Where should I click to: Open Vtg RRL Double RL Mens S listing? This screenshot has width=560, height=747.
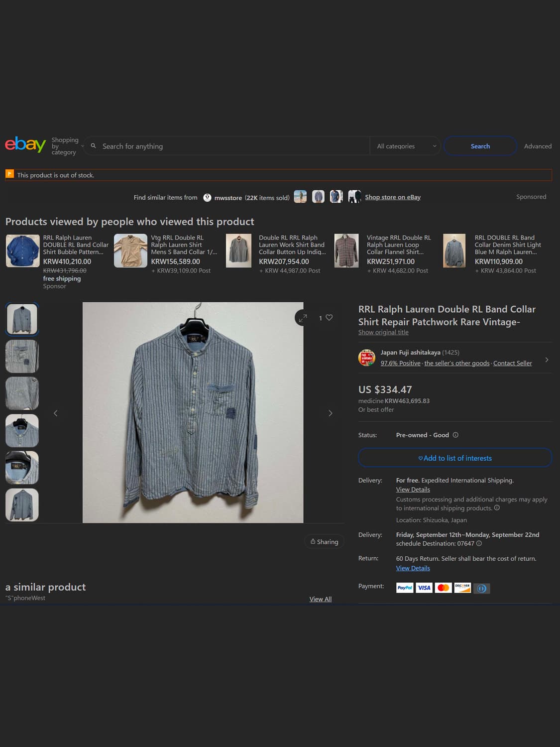(x=184, y=245)
